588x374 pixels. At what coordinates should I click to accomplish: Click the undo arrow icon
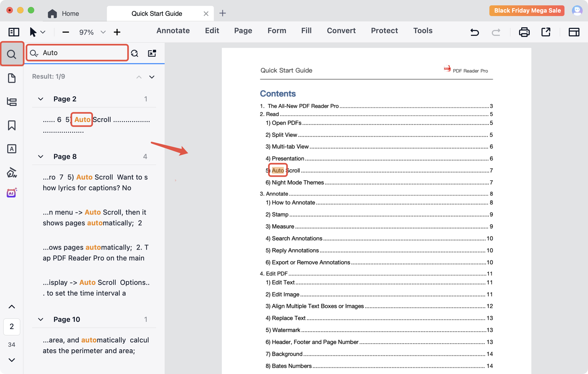click(474, 32)
